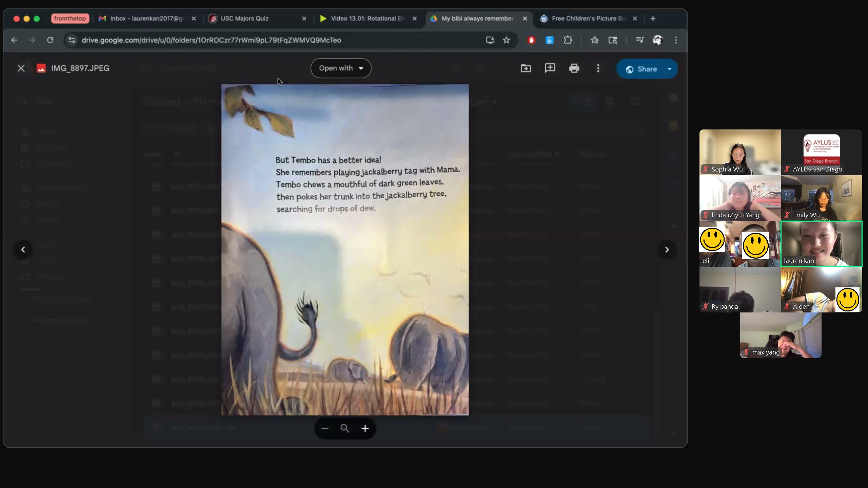
Task: Reload the page with refresh button
Action: [x=50, y=40]
